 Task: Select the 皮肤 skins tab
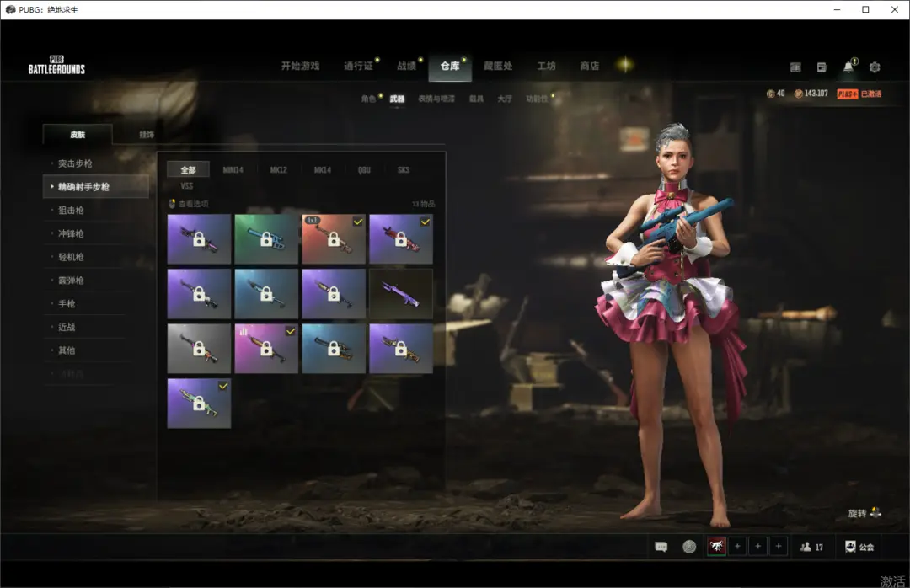(x=78, y=134)
